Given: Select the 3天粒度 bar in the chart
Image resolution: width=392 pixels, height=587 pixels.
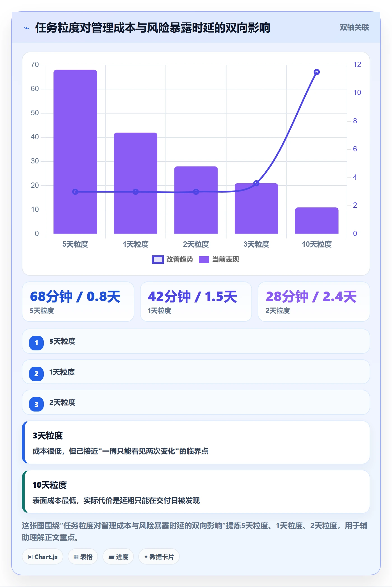Looking at the screenshot, I should click(x=256, y=209).
